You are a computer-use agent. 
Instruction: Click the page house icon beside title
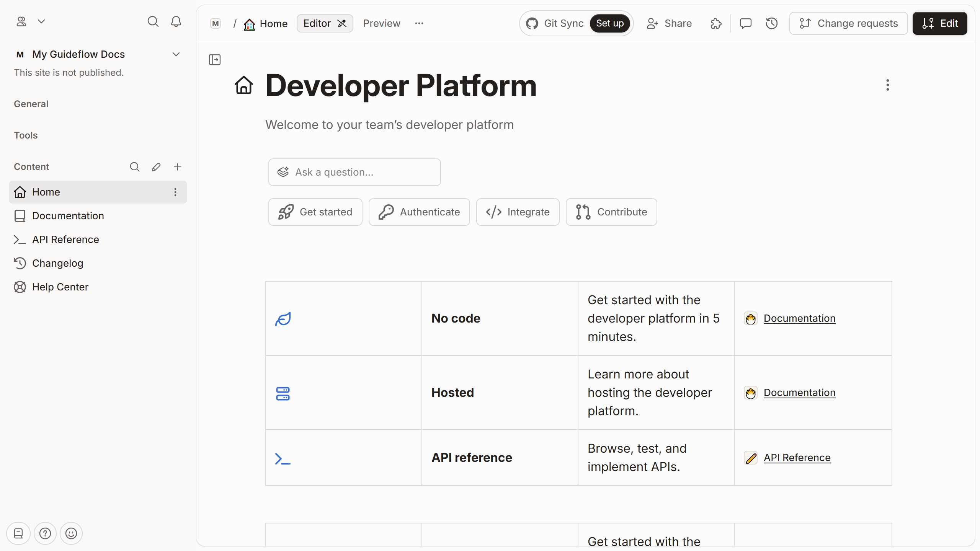tap(244, 85)
